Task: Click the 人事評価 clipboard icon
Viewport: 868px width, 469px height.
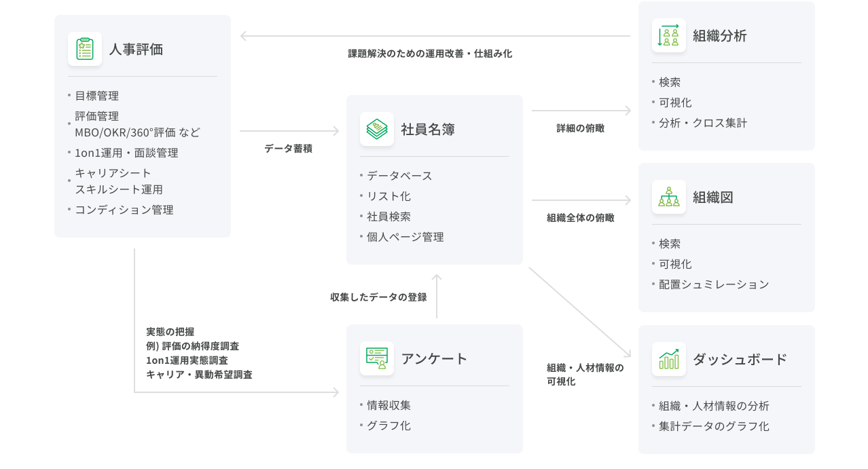Action: (85, 49)
